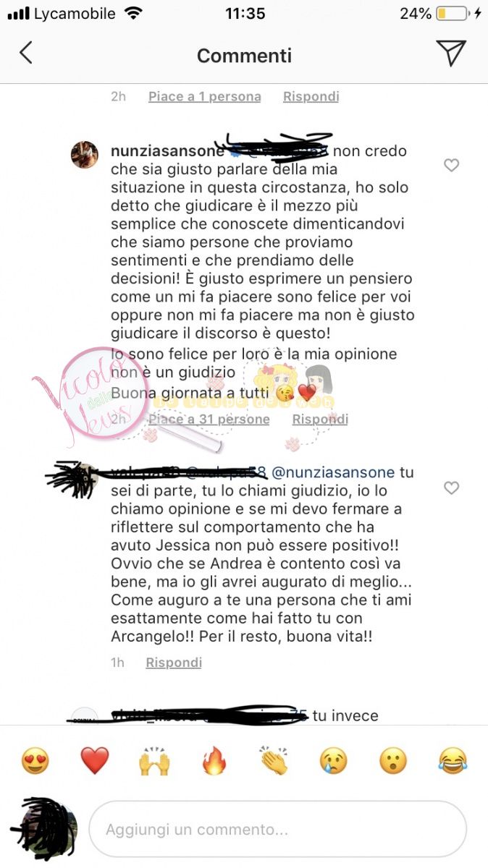The image size is (488, 868).
Task: Insert the surprised face emoji
Action: point(393,761)
